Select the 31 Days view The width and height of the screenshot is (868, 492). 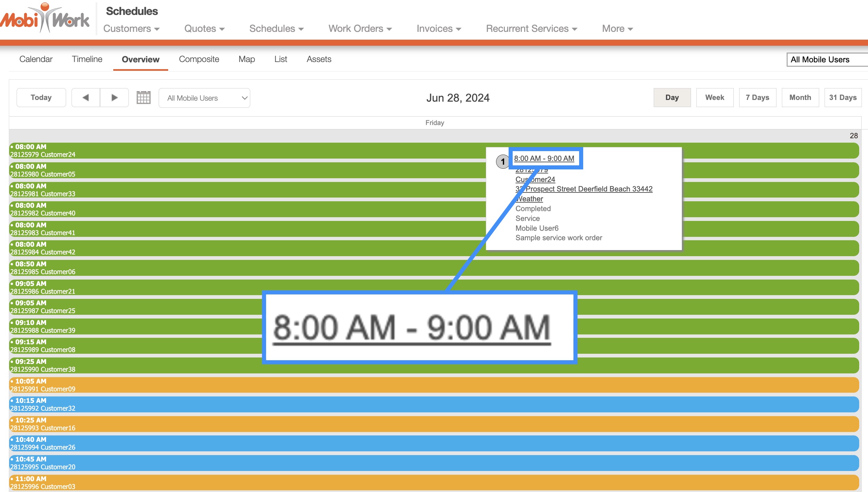(x=843, y=98)
